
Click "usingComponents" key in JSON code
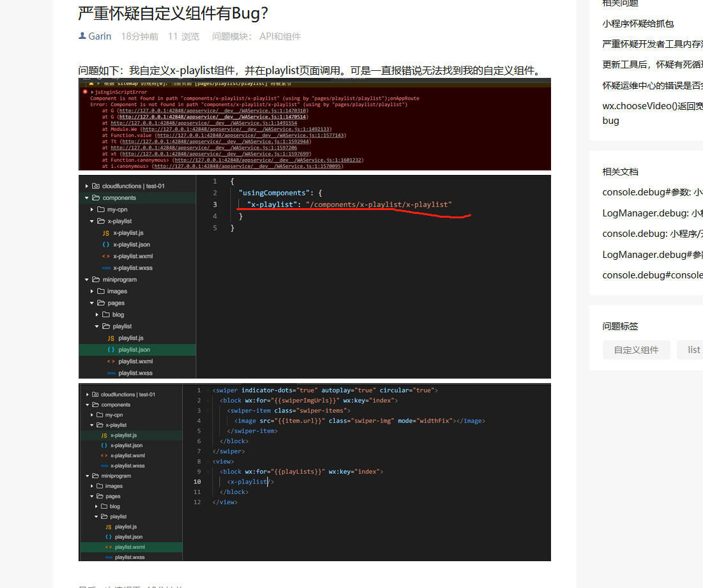275,193
